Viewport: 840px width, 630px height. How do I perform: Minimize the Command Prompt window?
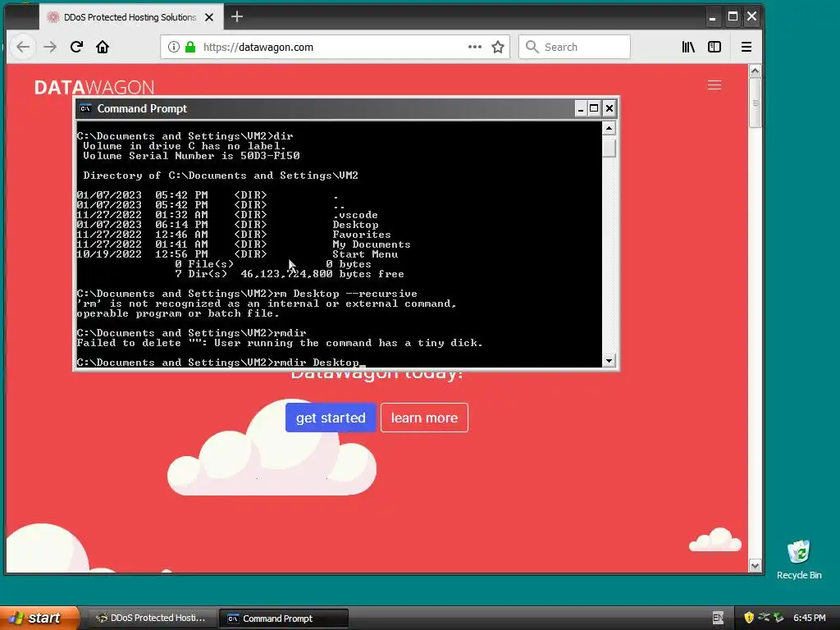point(581,109)
